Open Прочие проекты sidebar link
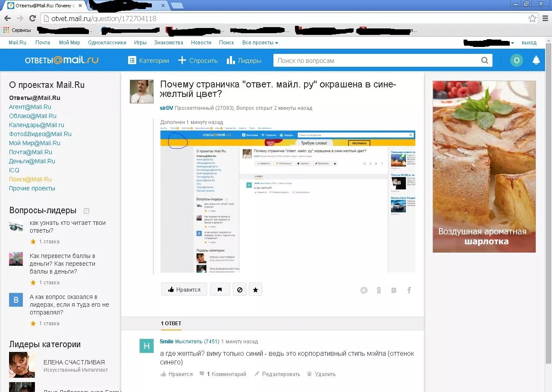 (x=32, y=188)
